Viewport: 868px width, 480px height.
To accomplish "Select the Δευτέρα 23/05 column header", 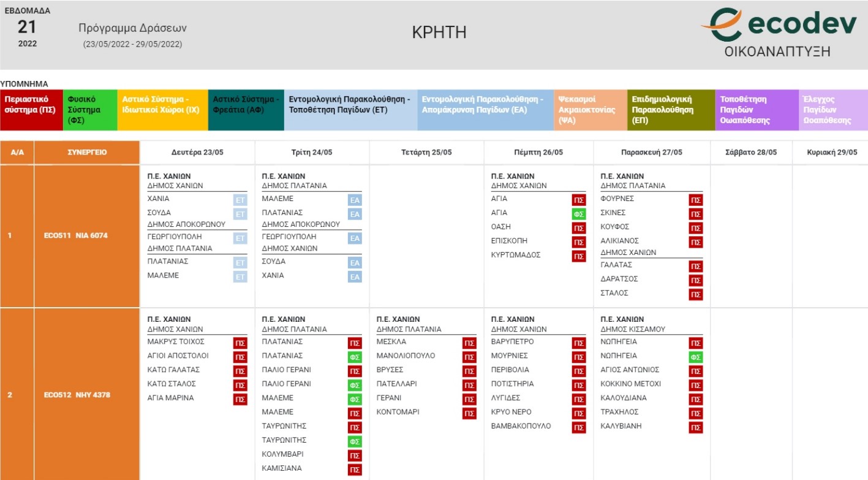I will [x=197, y=152].
